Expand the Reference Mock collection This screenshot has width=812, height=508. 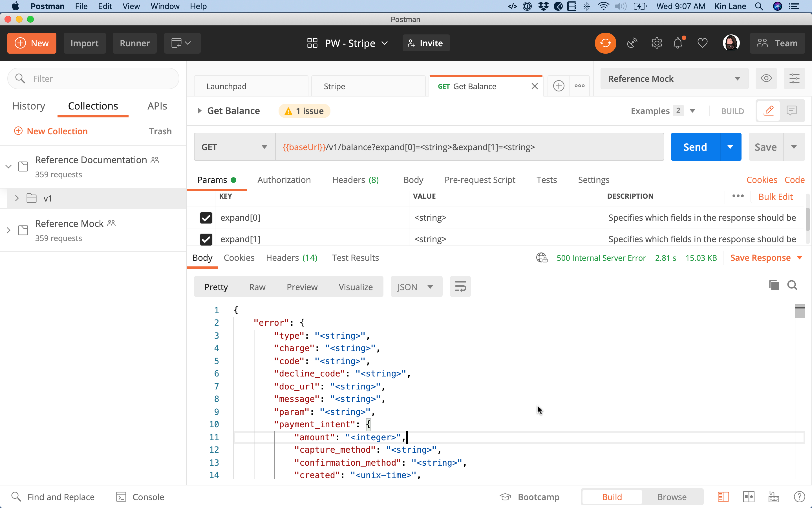point(9,230)
